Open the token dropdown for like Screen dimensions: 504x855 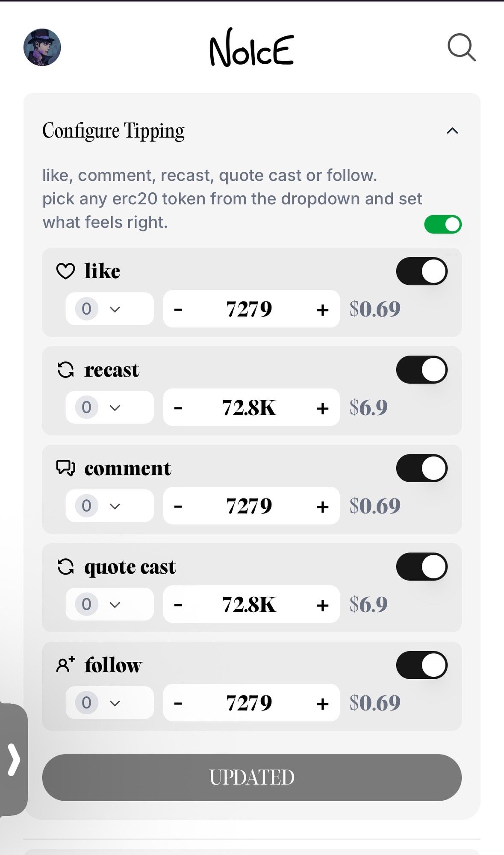[x=109, y=309]
